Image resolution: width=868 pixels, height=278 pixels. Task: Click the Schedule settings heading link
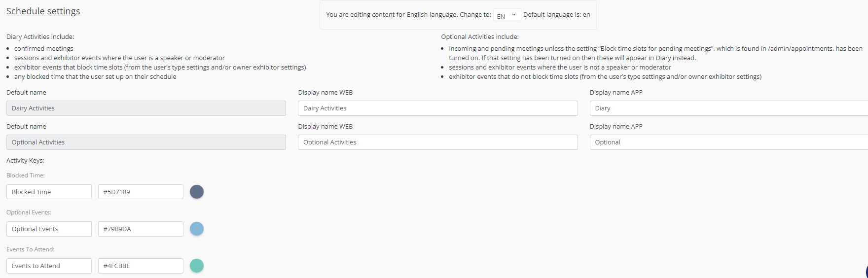pyautogui.click(x=43, y=11)
